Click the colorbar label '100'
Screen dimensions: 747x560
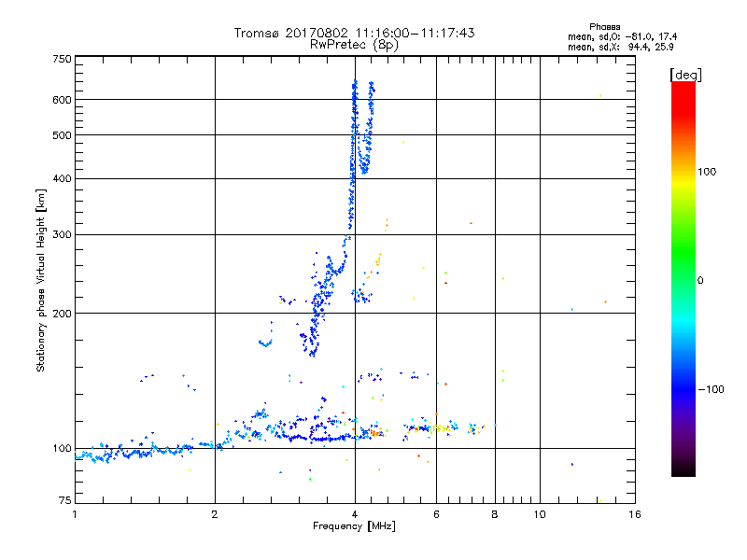pos(707,172)
